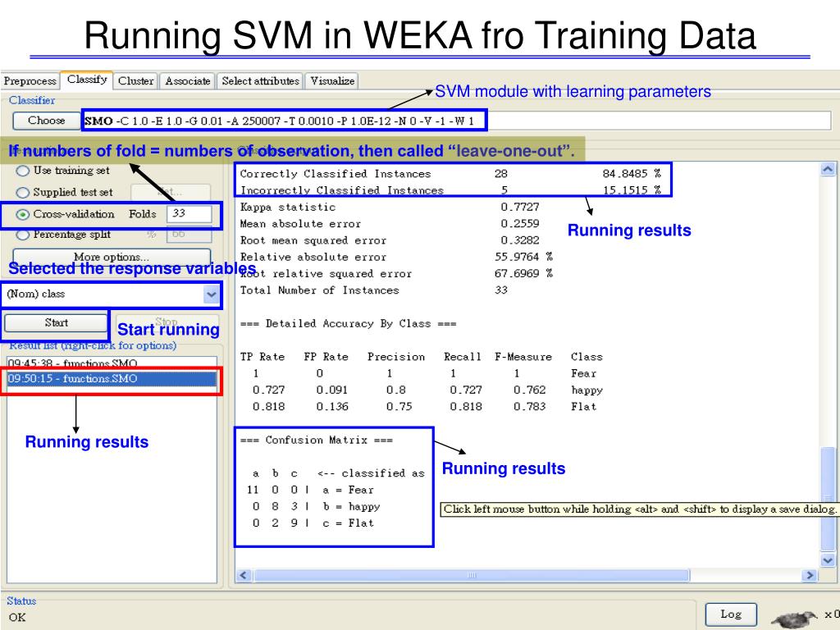Click the Confusion Matrix heading
840x630 pixels.
(x=317, y=440)
